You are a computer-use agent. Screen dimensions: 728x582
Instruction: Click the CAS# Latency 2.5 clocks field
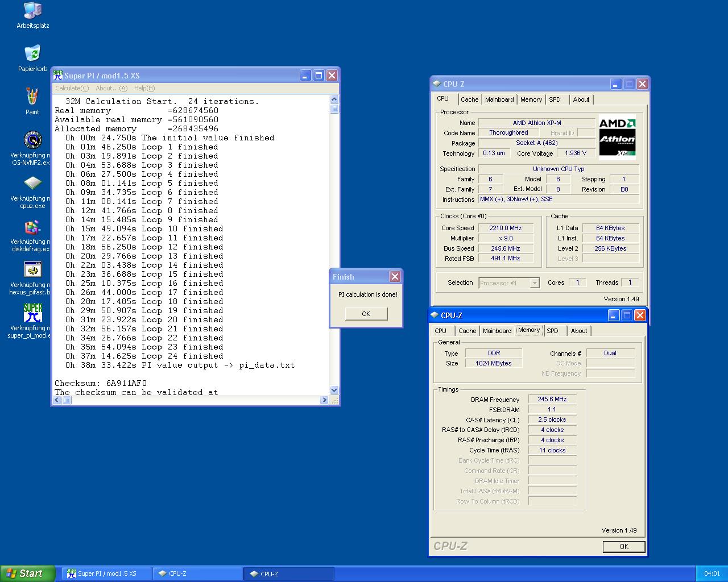(x=552, y=419)
